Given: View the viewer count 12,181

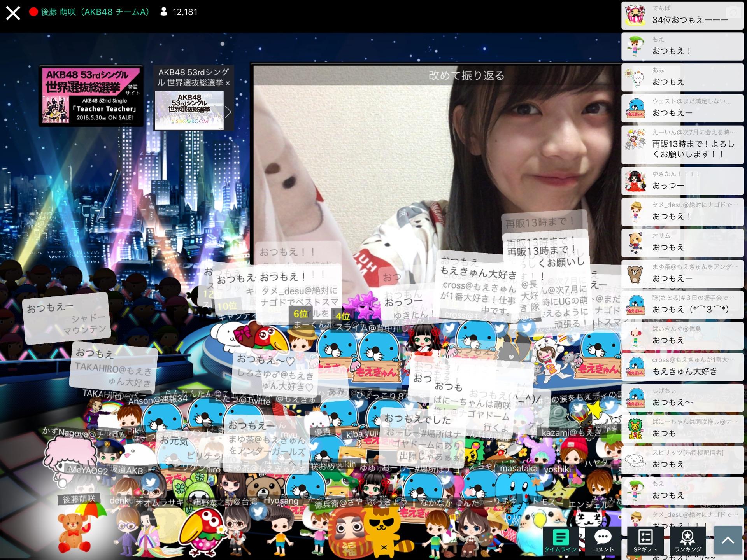Looking at the screenshot, I should tap(179, 12).
